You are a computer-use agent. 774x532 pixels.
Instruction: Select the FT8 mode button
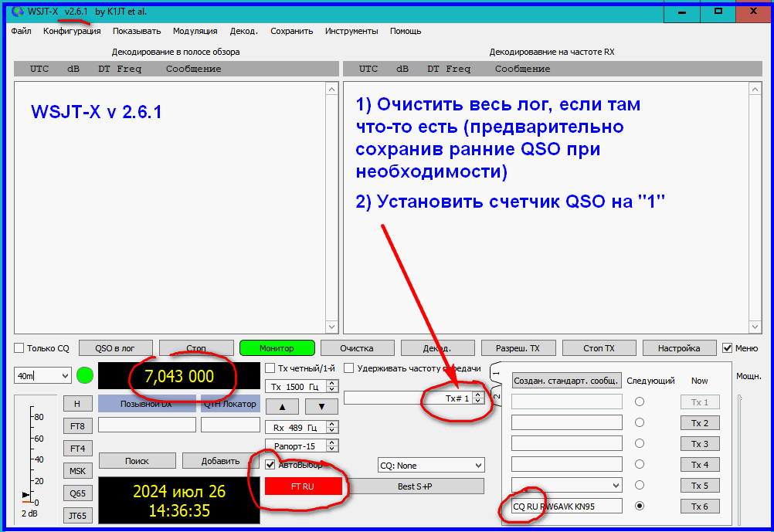coord(77,425)
